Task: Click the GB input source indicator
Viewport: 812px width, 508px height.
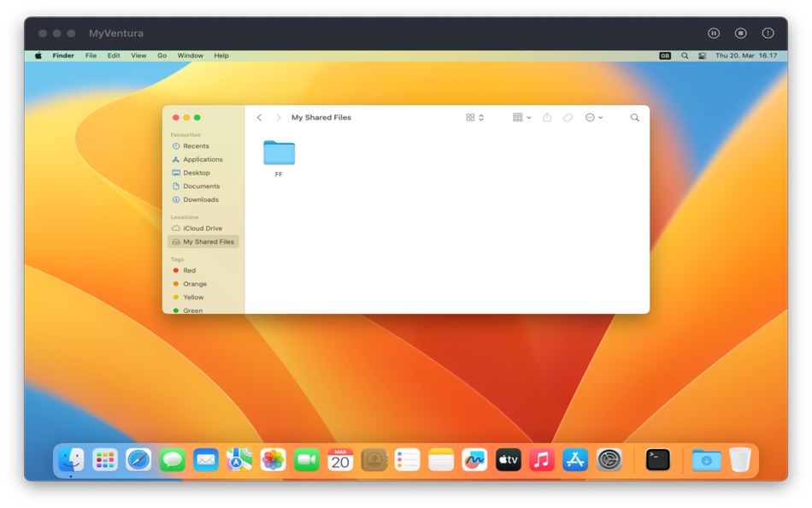Action: [x=665, y=56]
